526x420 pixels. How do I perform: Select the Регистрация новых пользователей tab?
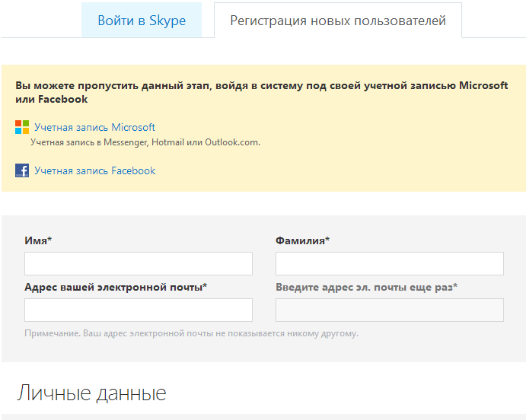338,21
